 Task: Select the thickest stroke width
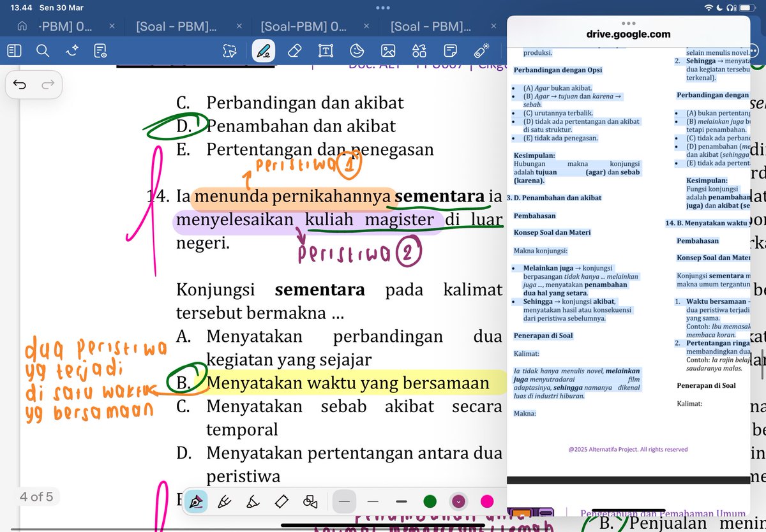[x=402, y=501]
